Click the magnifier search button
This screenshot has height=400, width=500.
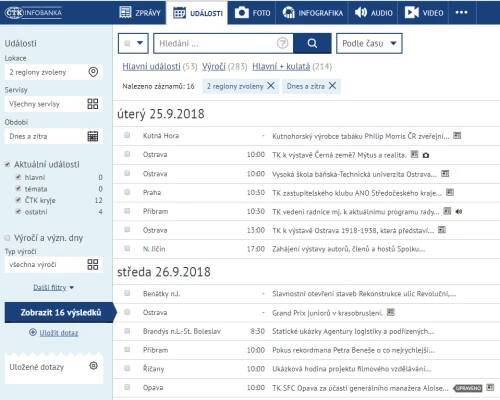[x=312, y=43]
